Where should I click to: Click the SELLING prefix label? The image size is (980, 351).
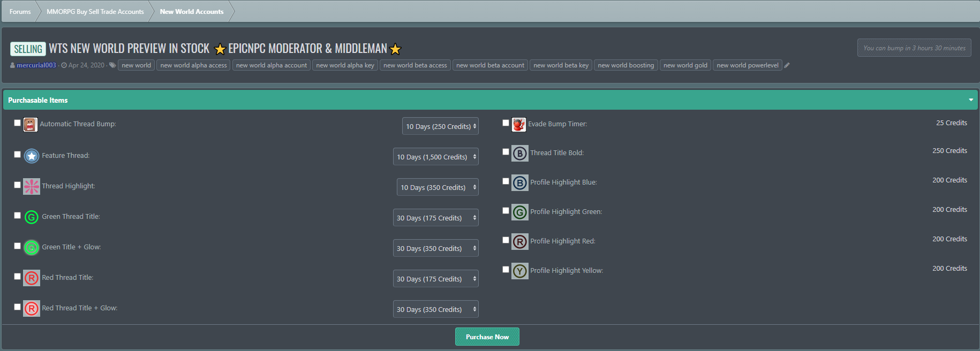[28, 49]
